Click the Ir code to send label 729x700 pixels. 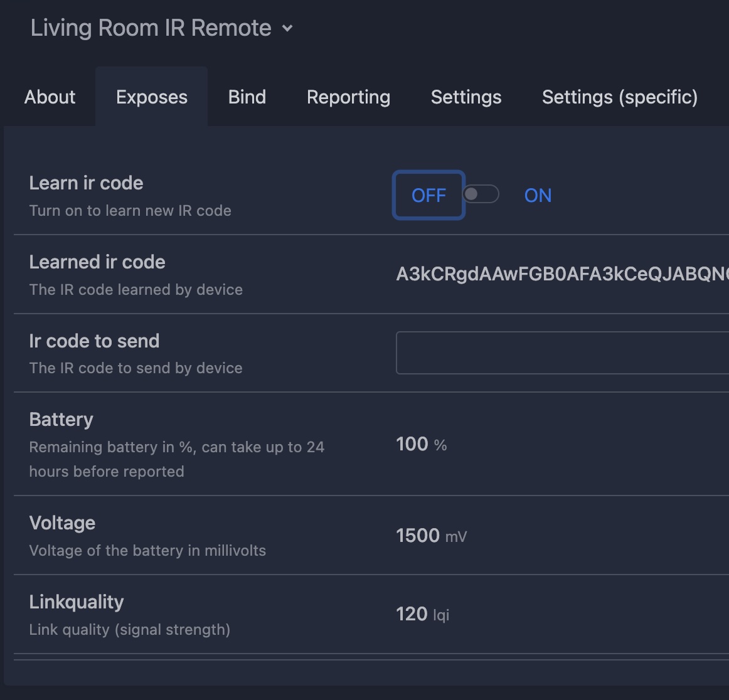[x=94, y=341]
